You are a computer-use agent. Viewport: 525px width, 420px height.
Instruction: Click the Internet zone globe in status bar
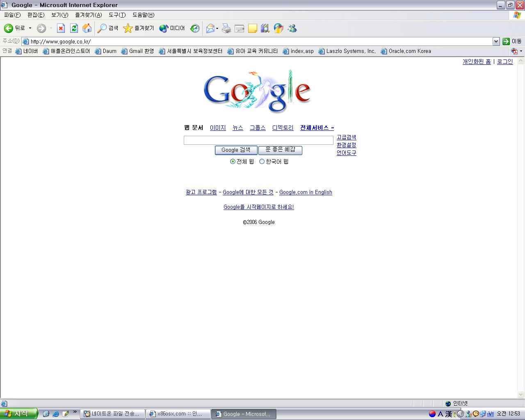pyautogui.click(x=448, y=404)
